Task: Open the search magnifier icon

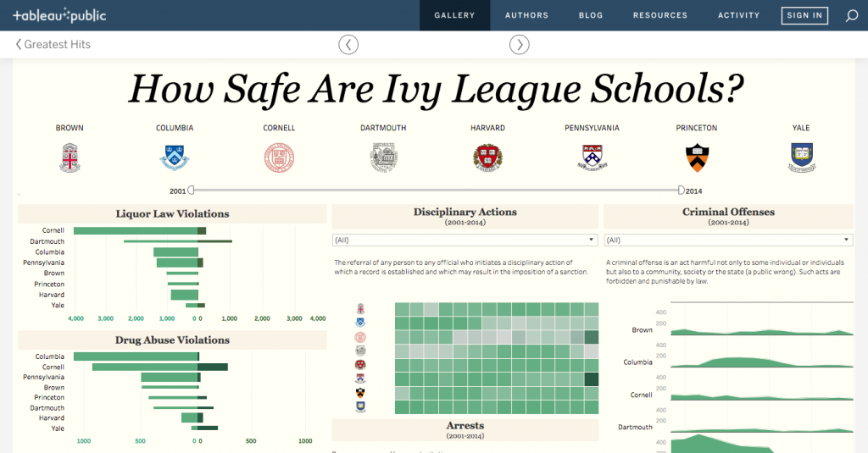Action: coord(851,15)
